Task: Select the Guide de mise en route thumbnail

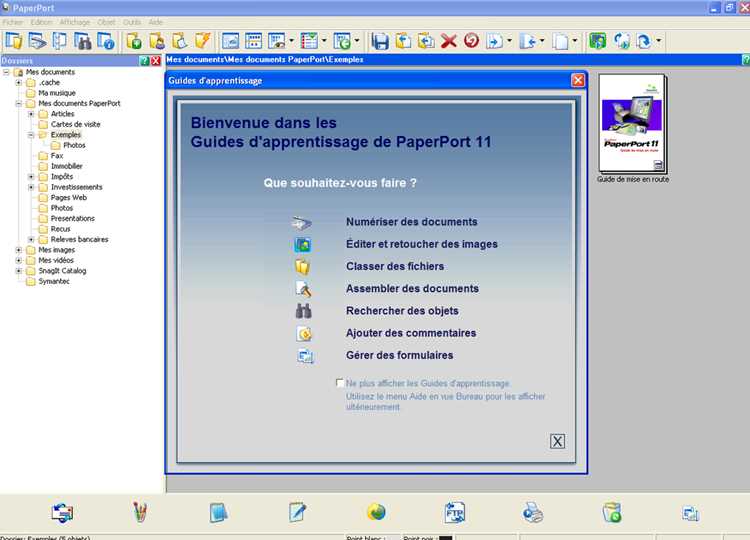Action: [632, 123]
